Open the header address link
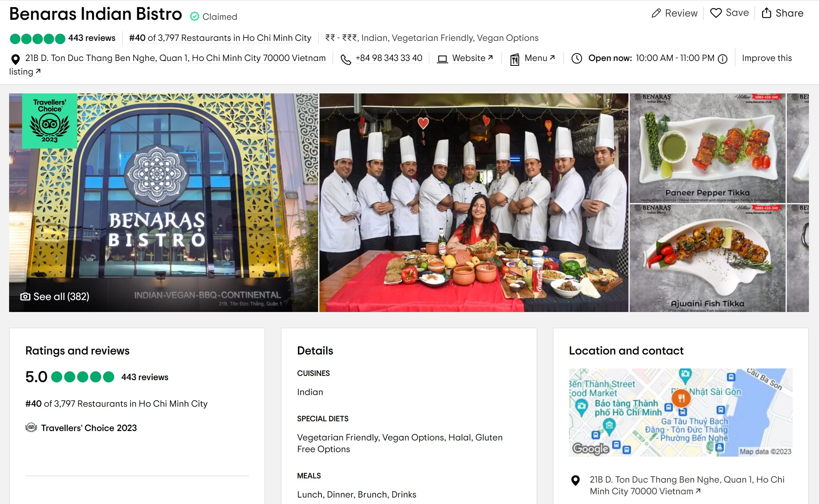 175,58
